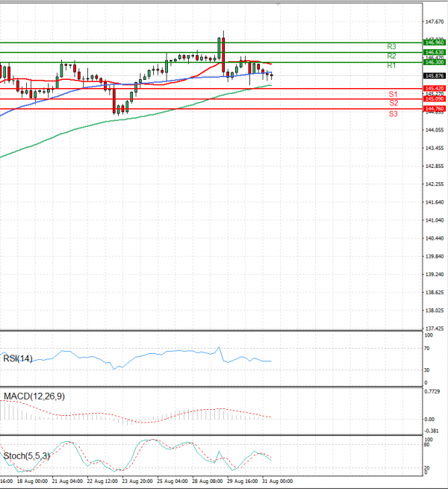Click the 141.040 price axis value
448x489 pixels.
[x=435, y=220]
